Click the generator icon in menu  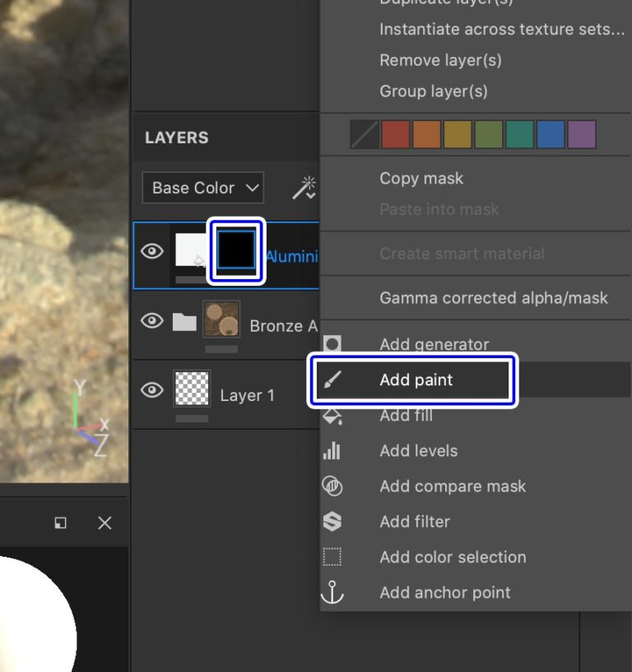point(332,343)
